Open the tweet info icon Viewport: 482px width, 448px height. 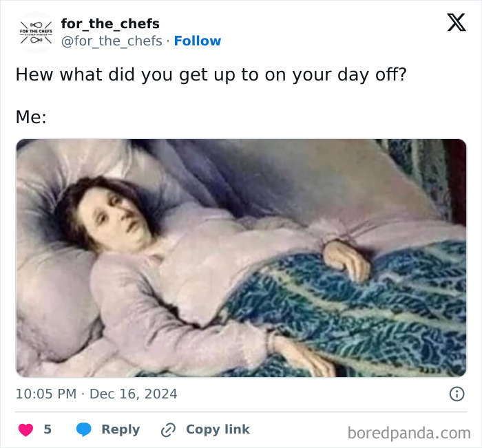point(457,394)
